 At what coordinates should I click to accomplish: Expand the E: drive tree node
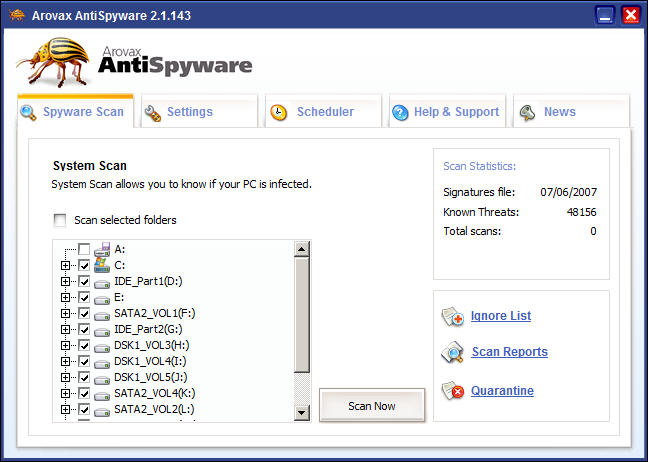[65, 297]
